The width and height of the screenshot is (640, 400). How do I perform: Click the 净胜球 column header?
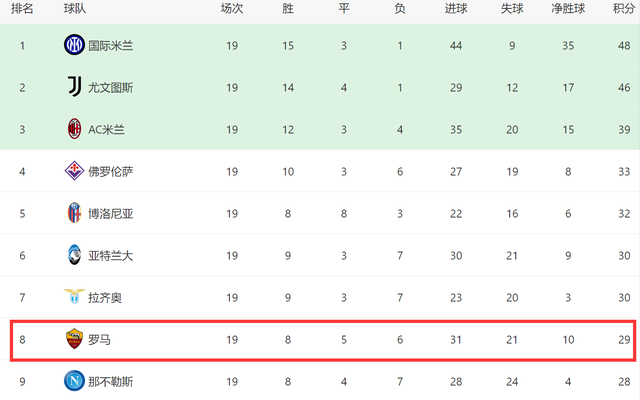coord(568,8)
